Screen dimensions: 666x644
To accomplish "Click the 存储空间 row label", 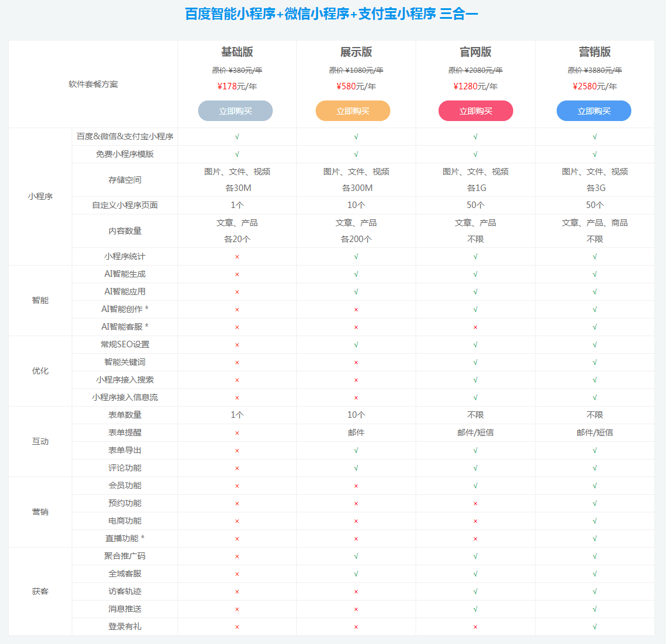I will (125, 180).
